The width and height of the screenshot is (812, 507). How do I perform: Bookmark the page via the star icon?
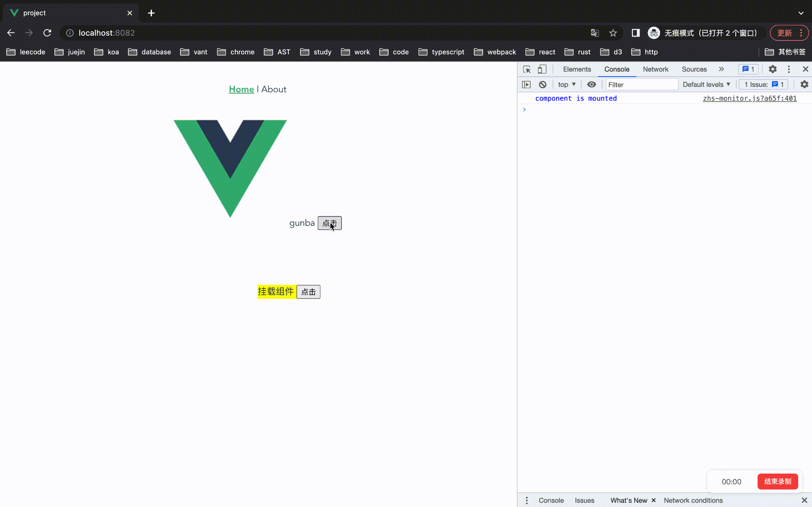[613, 33]
